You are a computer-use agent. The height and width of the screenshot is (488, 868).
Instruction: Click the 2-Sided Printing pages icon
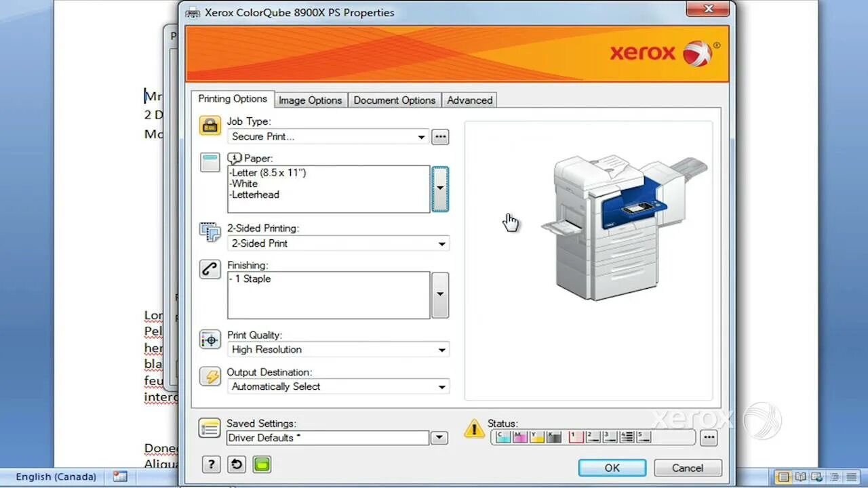(x=210, y=232)
